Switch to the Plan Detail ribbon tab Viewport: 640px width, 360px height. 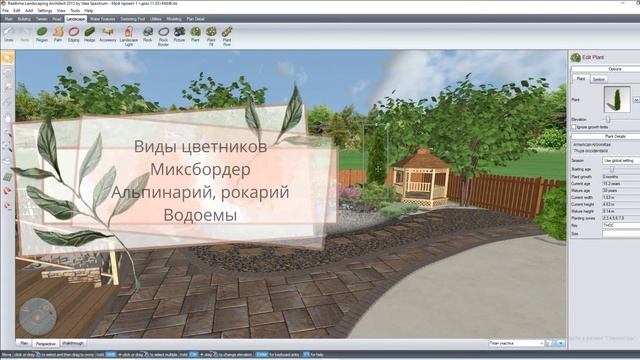tap(196, 19)
